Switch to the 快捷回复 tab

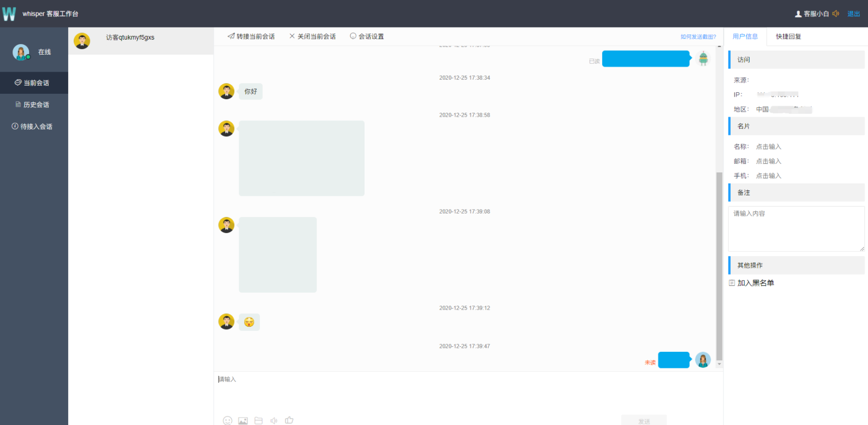788,37
